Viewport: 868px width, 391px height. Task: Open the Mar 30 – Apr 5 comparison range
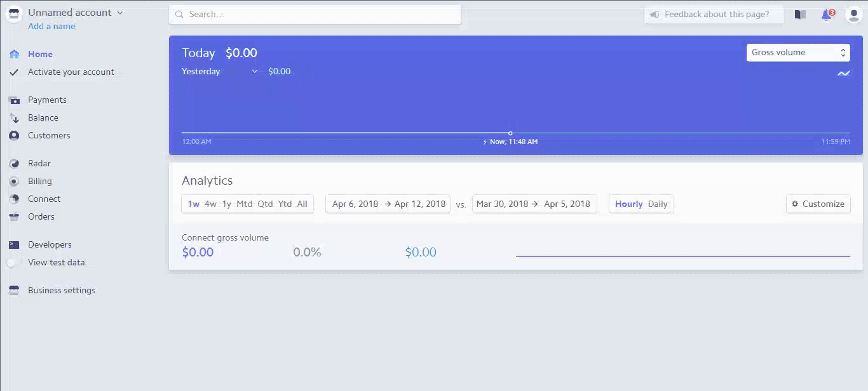(534, 204)
